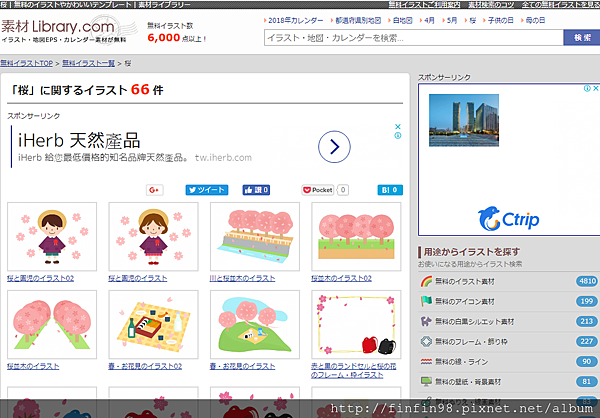600x418 pixels.
Task: Click the 川と桜並木のイラスト text link
Action: 242,278
